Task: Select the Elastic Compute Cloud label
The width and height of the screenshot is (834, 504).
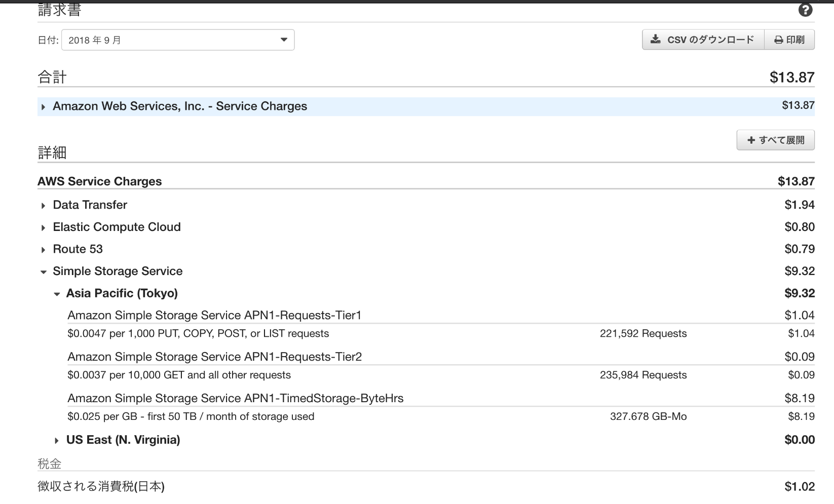Action: pyautogui.click(x=117, y=227)
